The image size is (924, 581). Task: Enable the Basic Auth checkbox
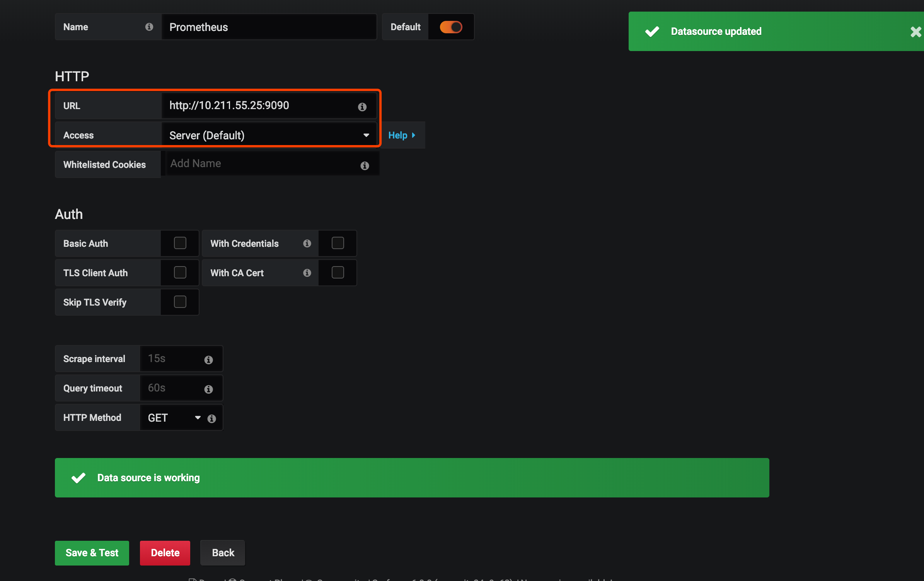point(180,243)
